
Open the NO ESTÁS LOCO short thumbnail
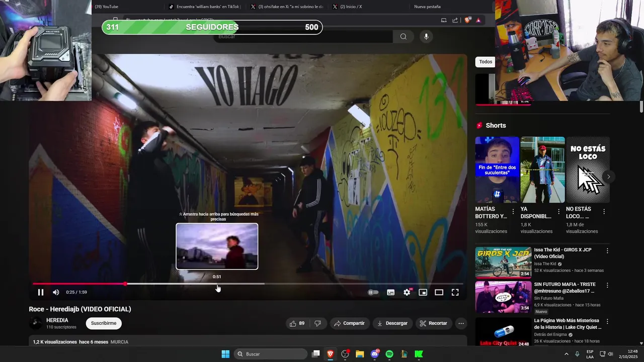(588, 169)
